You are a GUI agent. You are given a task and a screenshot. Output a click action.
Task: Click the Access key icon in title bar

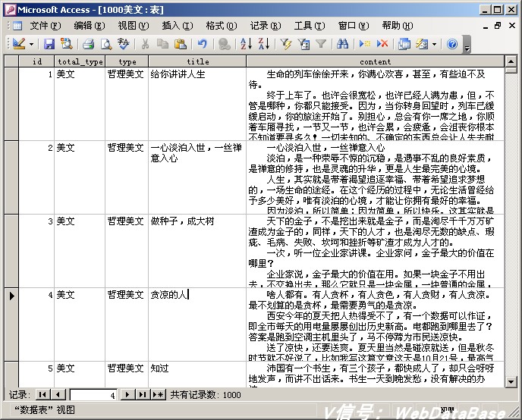tap(10, 10)
